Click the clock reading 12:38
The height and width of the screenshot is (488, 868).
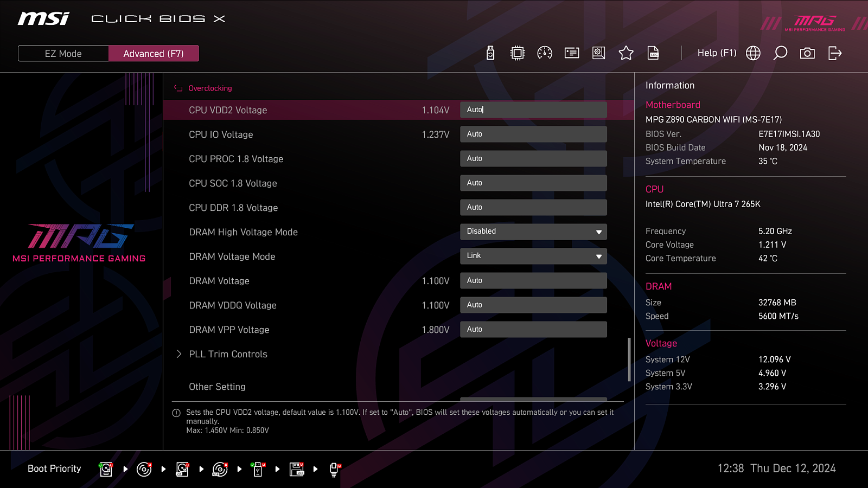731,468
